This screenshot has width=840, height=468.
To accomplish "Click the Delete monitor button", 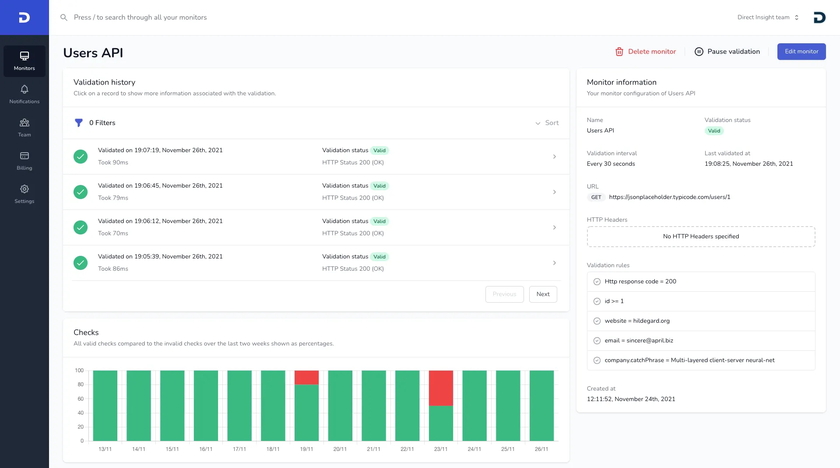I will click(645, 52).
